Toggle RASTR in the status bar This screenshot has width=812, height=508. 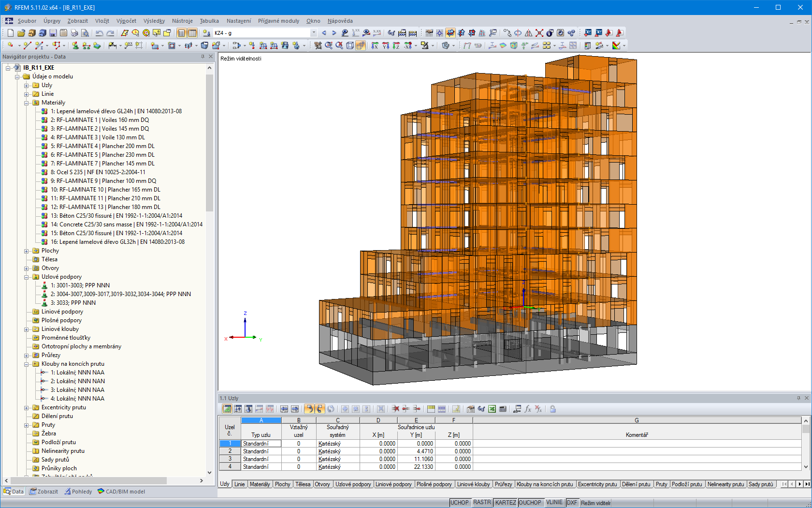click(482, 502)
